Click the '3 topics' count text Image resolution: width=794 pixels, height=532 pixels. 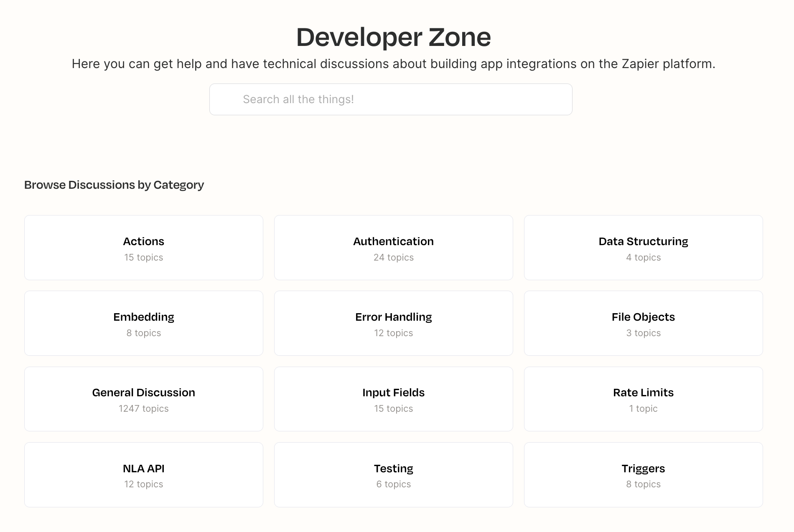[644, 333]
